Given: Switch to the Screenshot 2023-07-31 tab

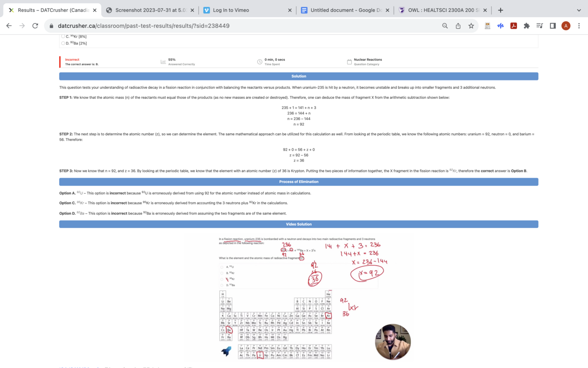Looking at the screenshot, I should (151, 10).
